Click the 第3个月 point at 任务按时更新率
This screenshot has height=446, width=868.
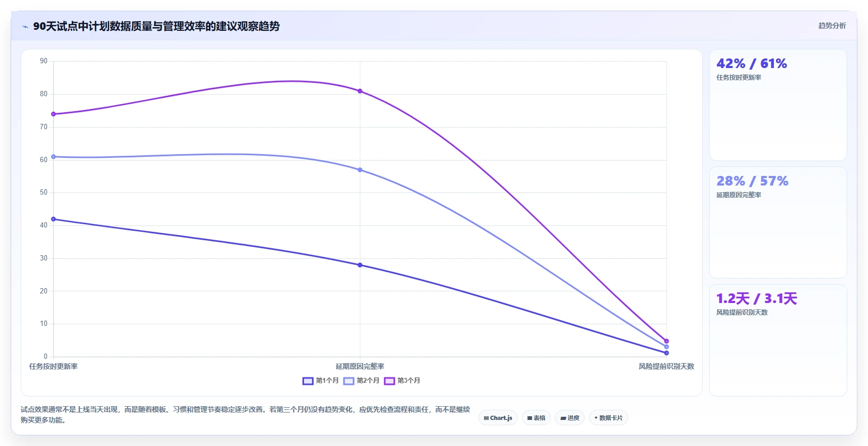pos(53,114)
